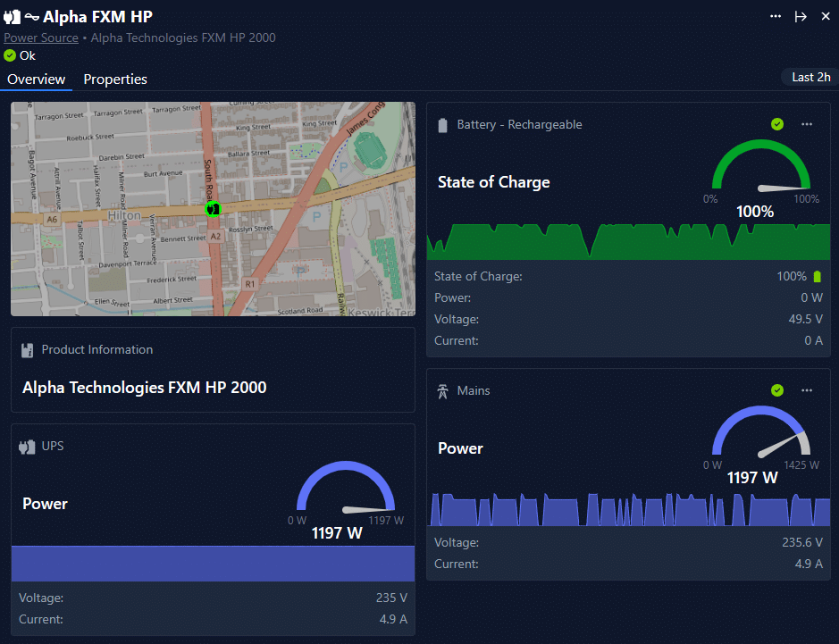The height and width of the screenshot is (644, 839).
Task: Click the Power Source breadcrumb link
Action: [41, 38]
